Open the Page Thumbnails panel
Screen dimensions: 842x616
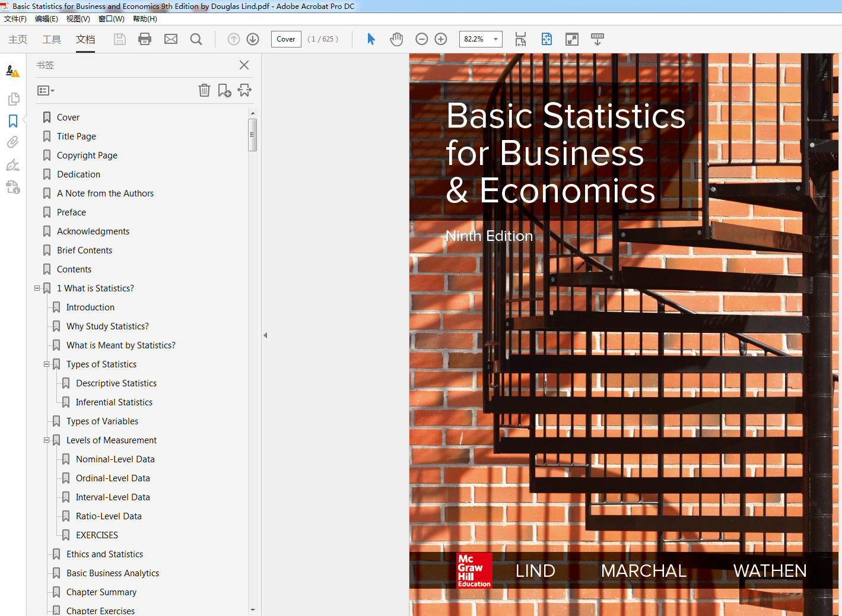tap(13, 99)
